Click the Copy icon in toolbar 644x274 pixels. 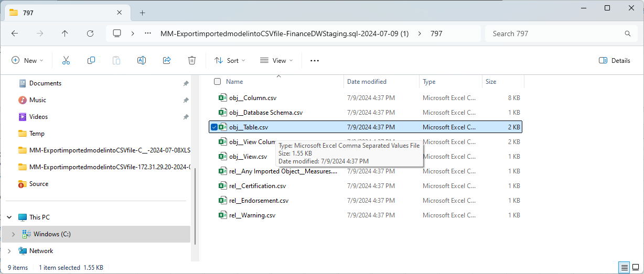pos(91,60)
